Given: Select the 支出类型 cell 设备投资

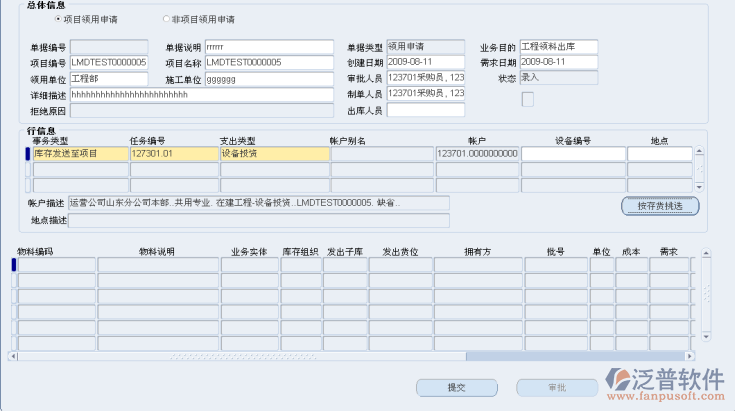Looking at the screenshot, I should click(x=275, y=154).
